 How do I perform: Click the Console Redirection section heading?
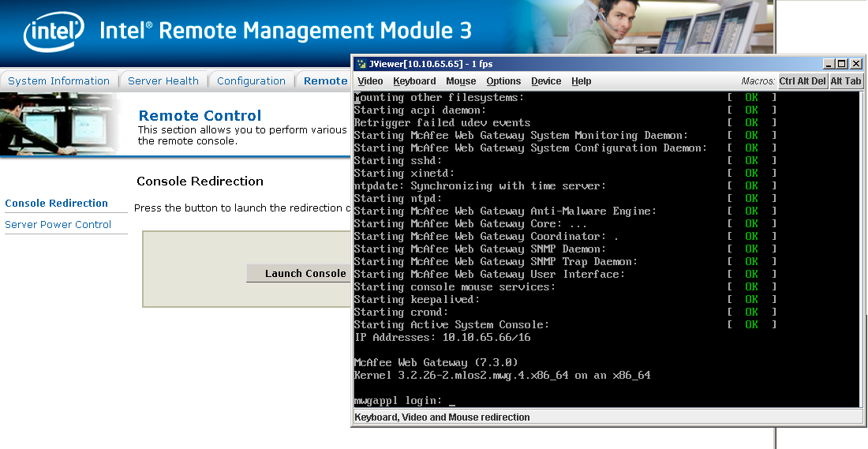pos(200,181)
